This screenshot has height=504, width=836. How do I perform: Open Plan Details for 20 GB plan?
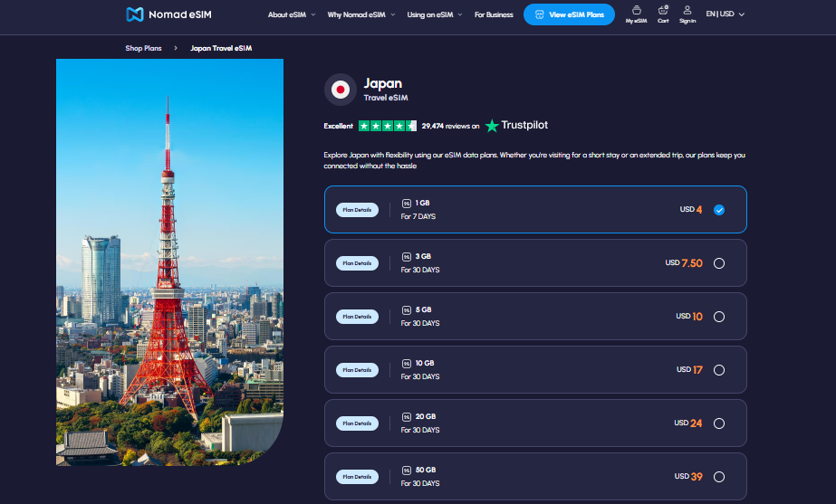357,423
